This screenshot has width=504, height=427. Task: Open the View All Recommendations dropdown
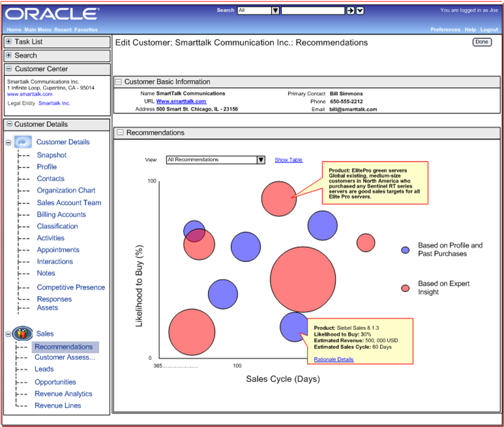215,160
